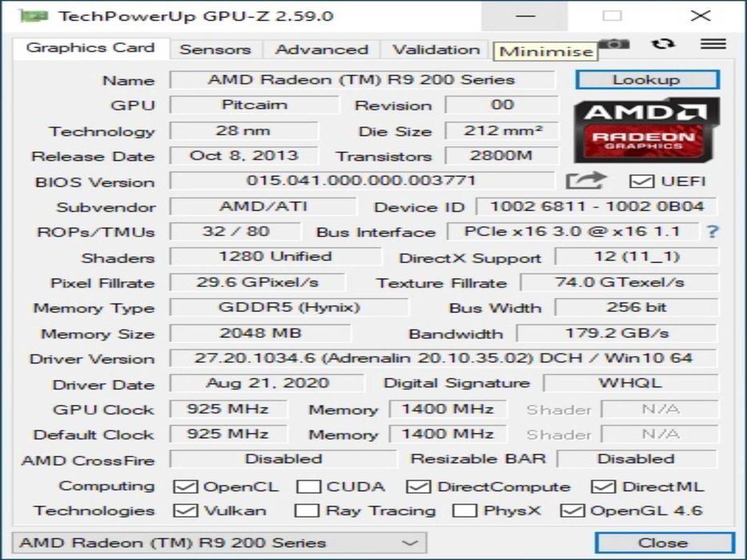
Task: Click the DirectX Support value 12 (11_1)
Action: tap(637, 257)
